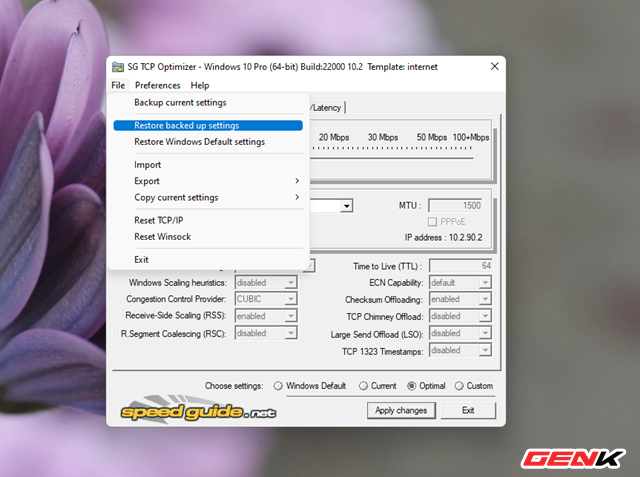This screenshot has width=640, height=477.
Task: Open the network adapter dropdown
Action: point(347,206)
